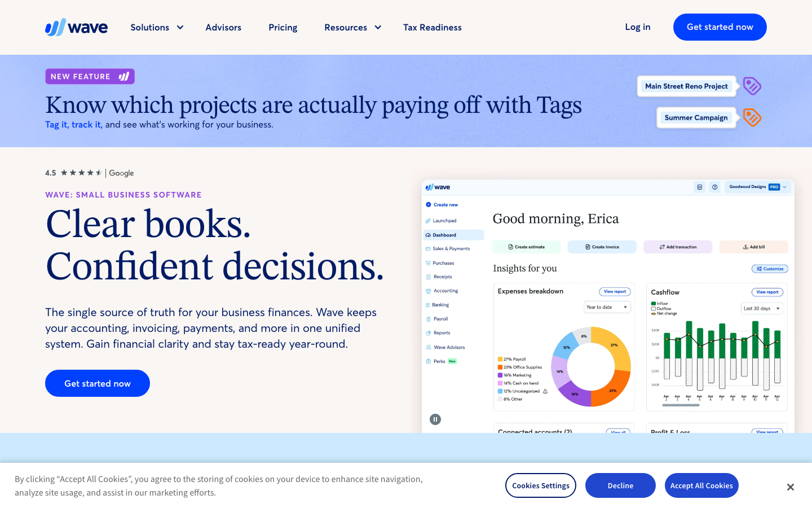Open Accounting in the sidebar
812x508 pixels.
pos(442,291)
